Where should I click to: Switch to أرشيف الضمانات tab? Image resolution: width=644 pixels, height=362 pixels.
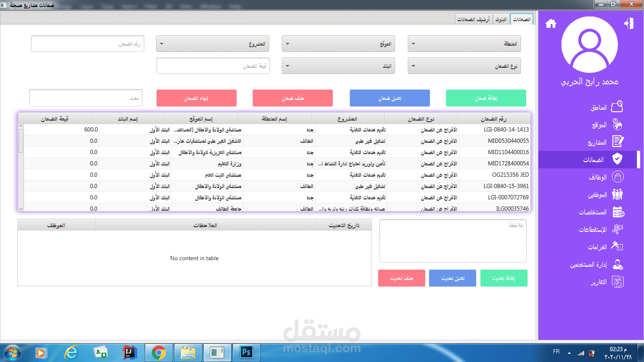[x=474, y=19]
